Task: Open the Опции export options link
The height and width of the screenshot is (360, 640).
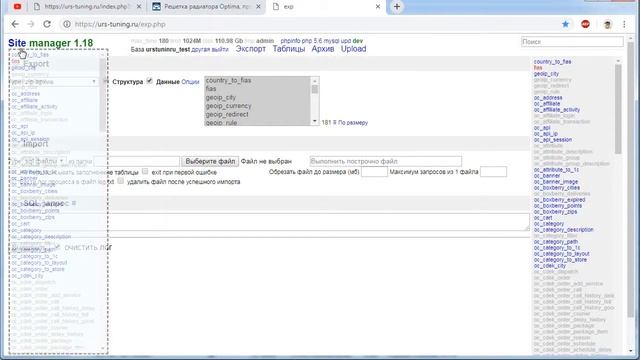Action: [190, 82]
